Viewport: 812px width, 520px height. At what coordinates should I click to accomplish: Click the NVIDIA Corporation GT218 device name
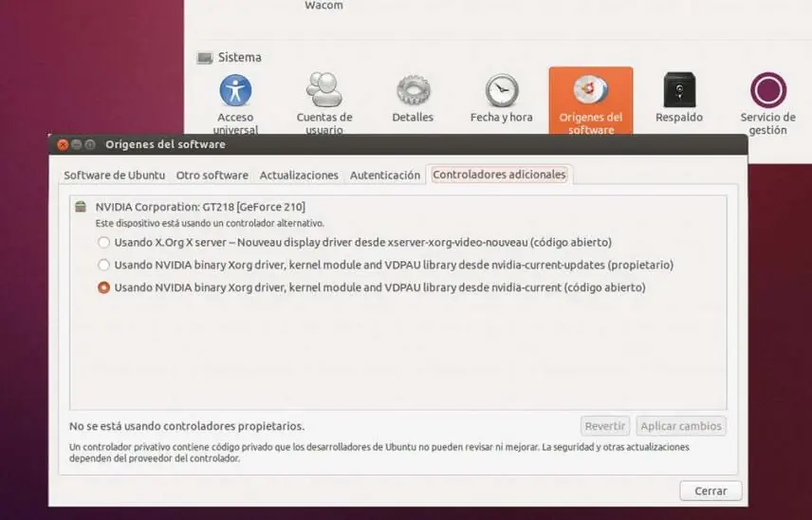[200, 207]
